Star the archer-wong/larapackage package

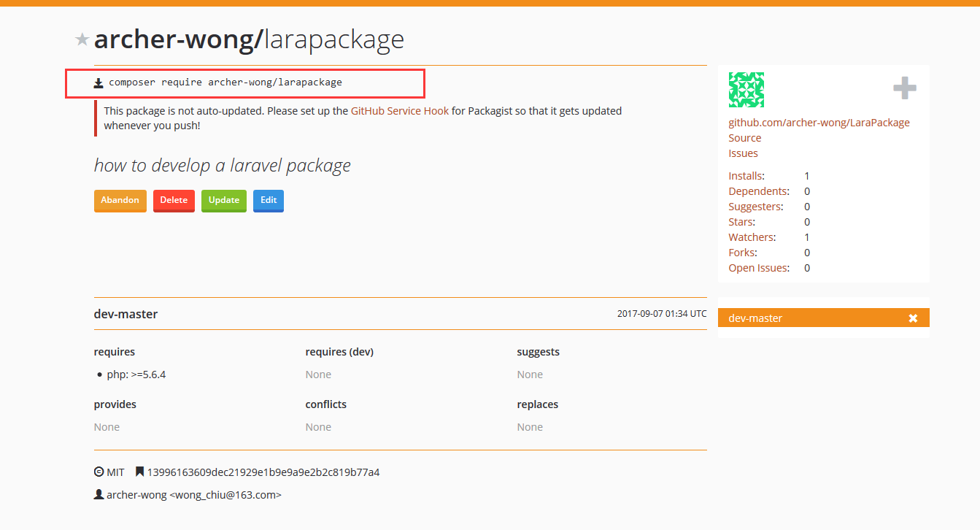point(82,39)
